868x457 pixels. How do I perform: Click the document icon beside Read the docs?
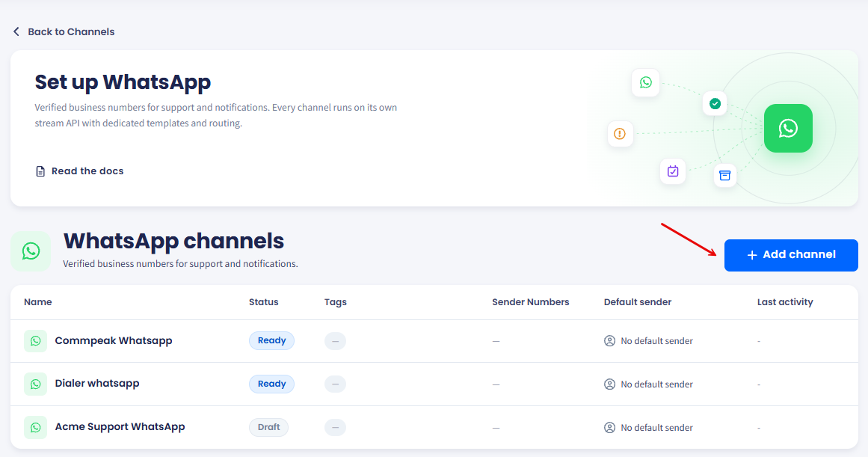[x=40, y=171]
